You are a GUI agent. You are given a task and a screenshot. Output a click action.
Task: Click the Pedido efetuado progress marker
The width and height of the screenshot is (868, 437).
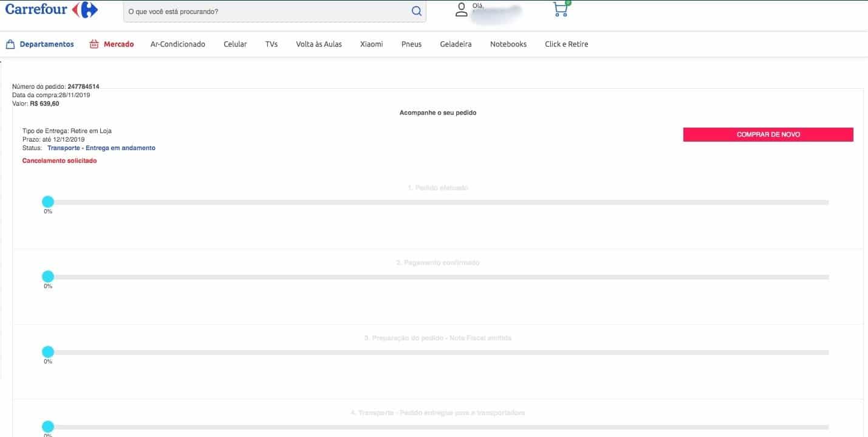click(48, 202)
